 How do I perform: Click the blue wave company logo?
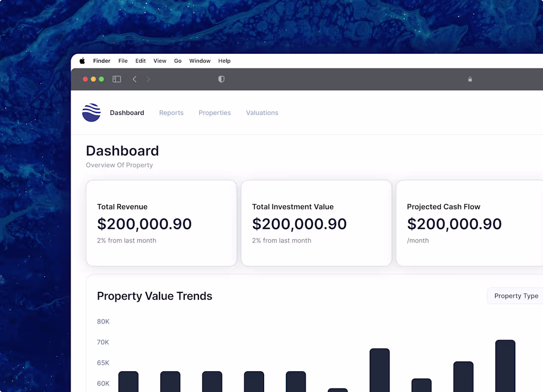tap(91, 112)
